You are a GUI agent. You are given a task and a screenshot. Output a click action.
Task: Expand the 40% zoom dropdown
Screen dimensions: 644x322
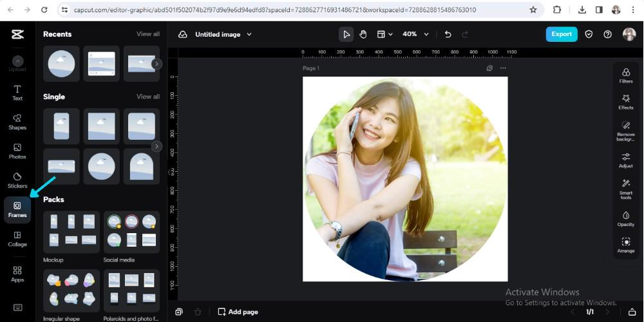tap(414, 34)
